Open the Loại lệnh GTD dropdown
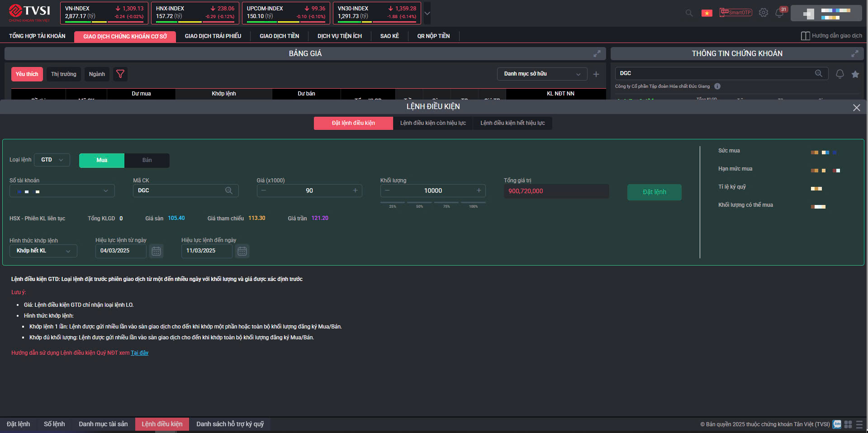 52,160
